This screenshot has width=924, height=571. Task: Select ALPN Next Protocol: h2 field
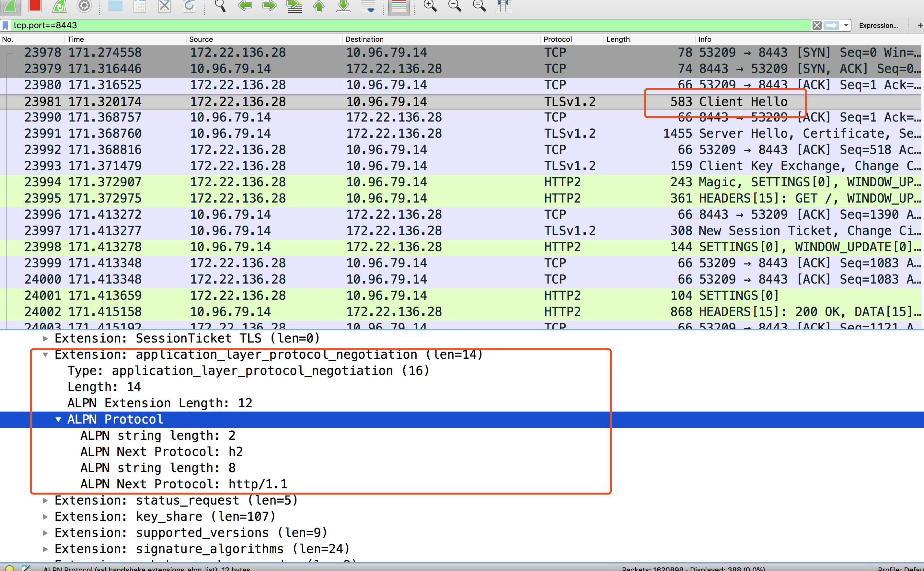click(162, 452)
